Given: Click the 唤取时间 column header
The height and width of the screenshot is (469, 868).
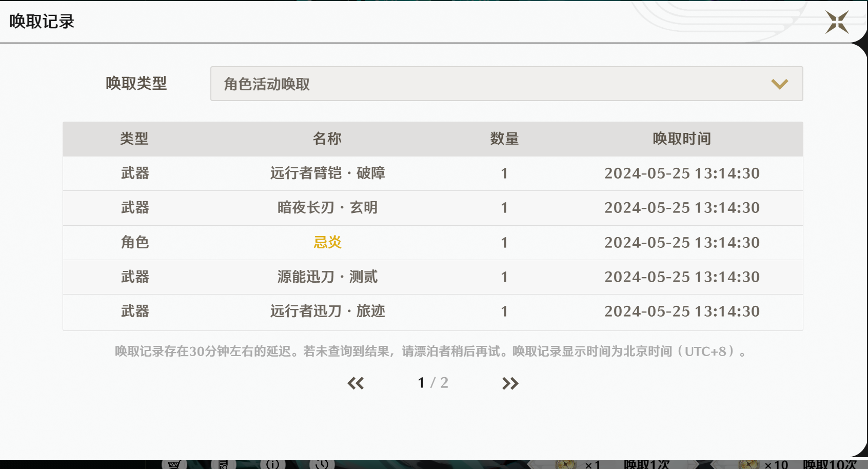Looking at the screenshot, I should [681, 139].
